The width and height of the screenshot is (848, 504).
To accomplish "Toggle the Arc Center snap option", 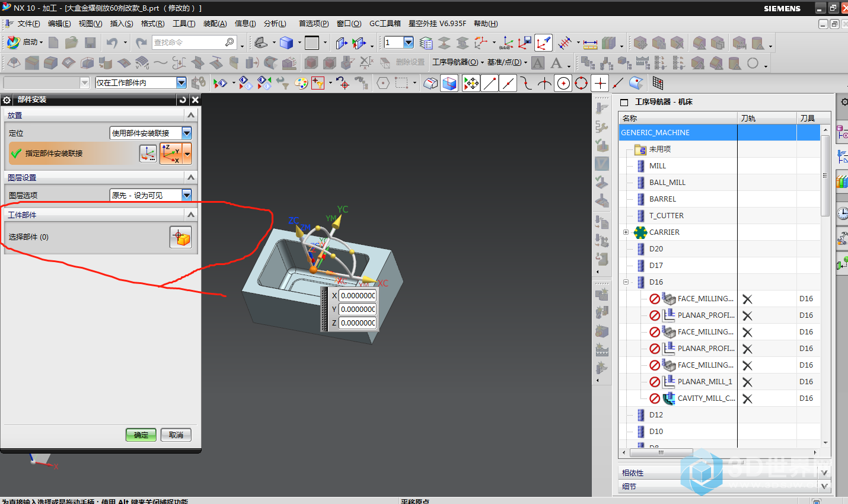I will [x=563, y=83].
